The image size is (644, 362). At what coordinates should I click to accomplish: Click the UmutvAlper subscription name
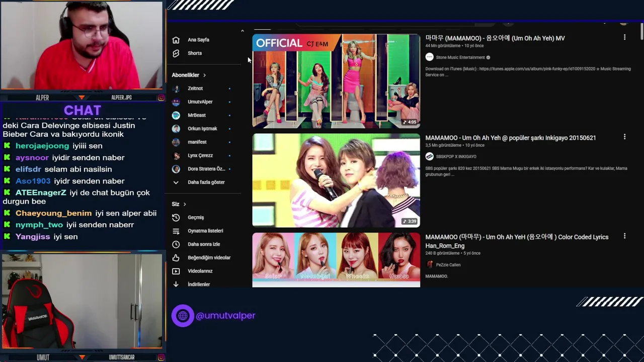click(x=200, y=102)
